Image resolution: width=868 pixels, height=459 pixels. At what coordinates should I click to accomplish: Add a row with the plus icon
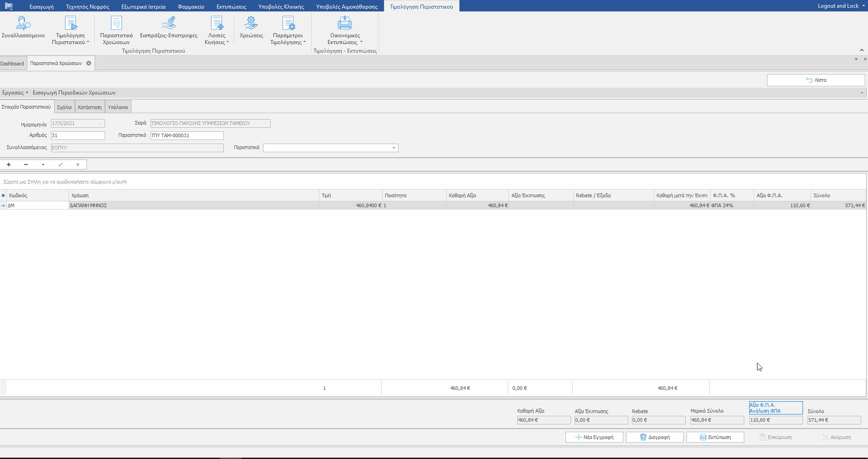9,165
